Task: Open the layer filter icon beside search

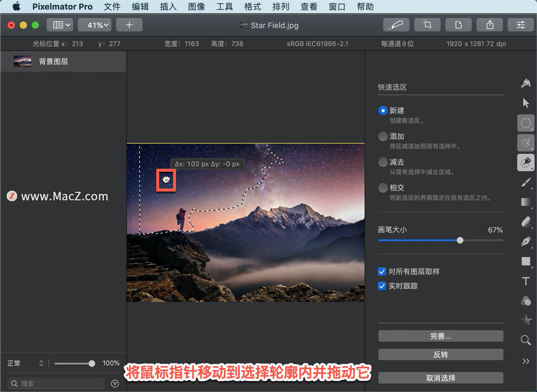Action: click(x=115, y=384)
